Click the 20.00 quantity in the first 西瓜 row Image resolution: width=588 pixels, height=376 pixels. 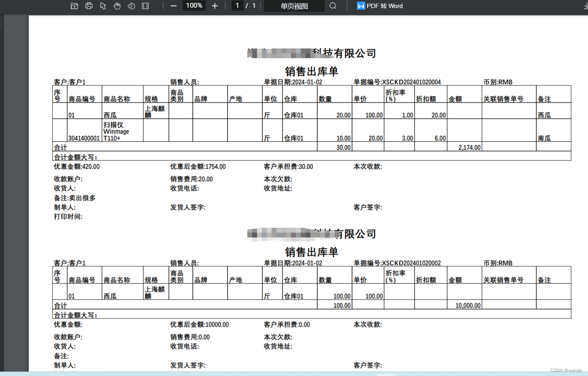(x=344, y=115)
